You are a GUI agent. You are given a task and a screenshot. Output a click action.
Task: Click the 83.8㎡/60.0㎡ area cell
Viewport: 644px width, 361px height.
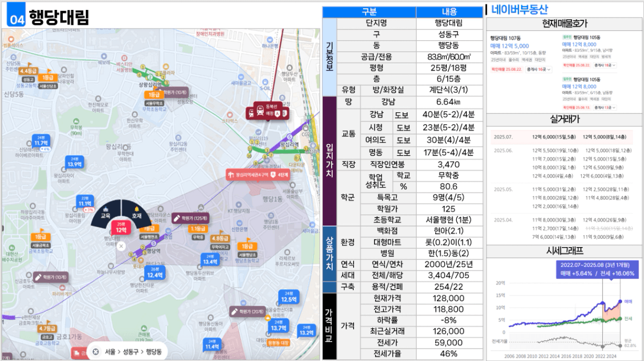pyautogui.click(x=449, y=57)
